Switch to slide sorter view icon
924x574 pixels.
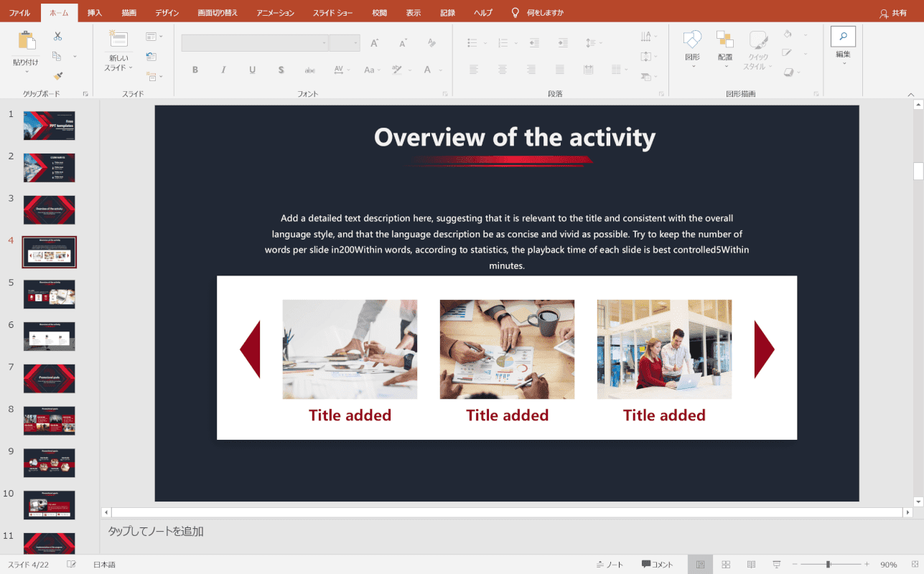pos(726,565)
